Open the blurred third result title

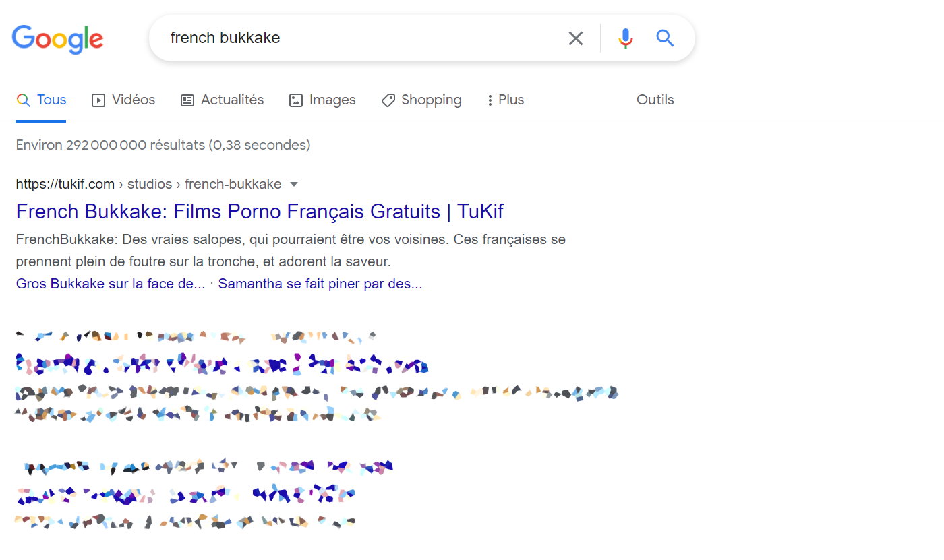point(185,495)
